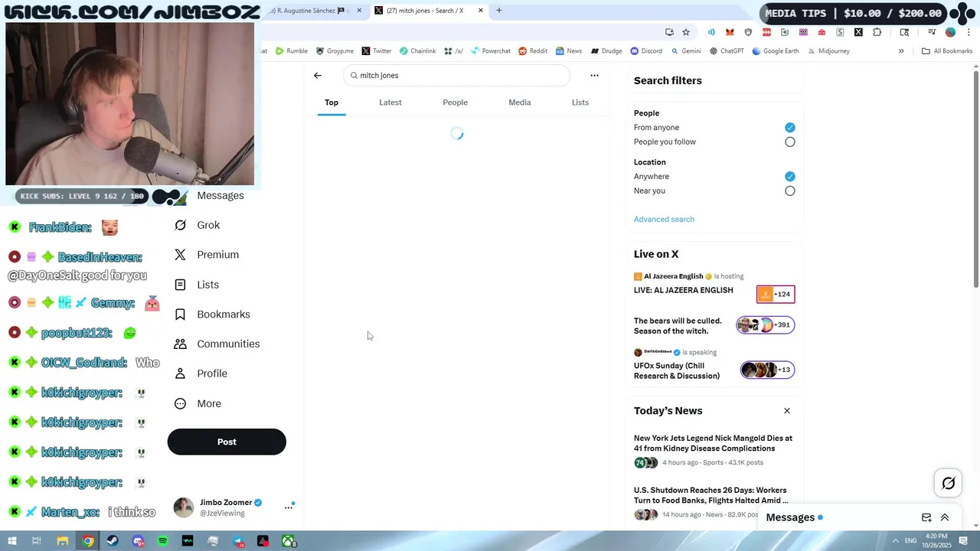Close the mitch jones Search browser tab
The width and height of the screenshot is (980, 551).
tap(481, 11)
